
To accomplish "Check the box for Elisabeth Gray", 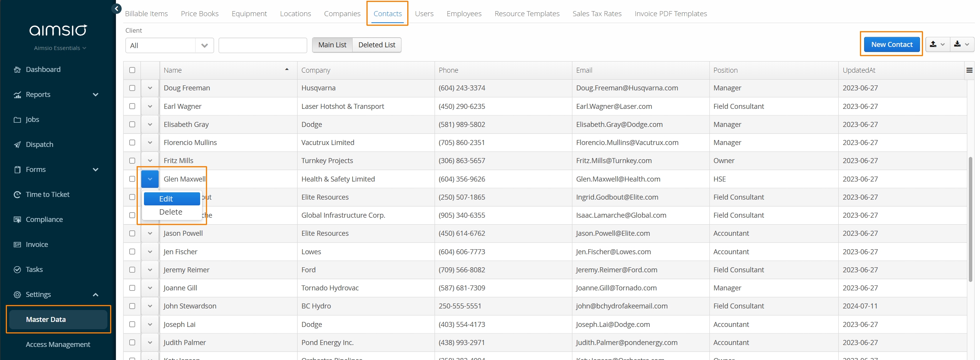I will 132,124.
